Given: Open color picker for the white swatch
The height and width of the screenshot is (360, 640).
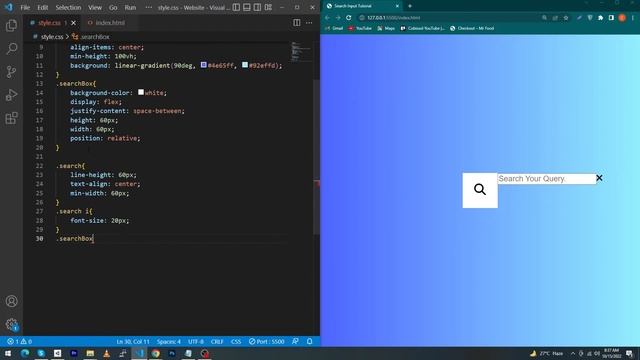Looking at the screenshot, I should [x=141, y=92].
